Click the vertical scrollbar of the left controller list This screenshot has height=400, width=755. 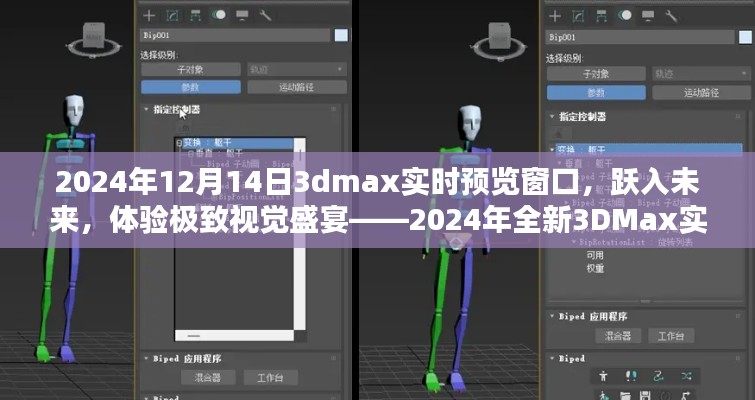click(x=299, y=234)
